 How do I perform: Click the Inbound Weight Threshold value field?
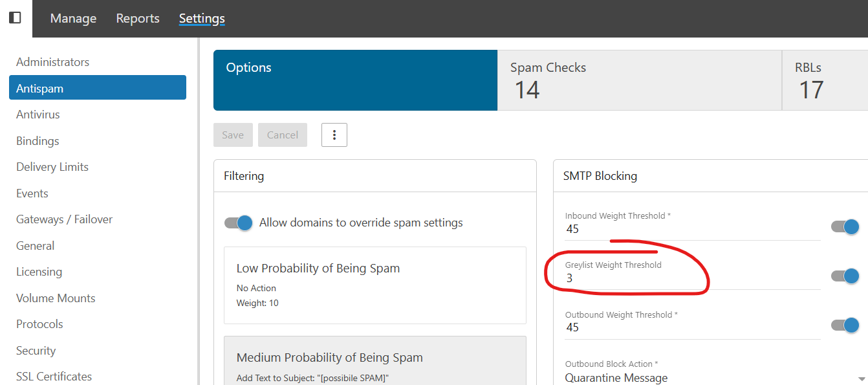click(x=692, y=230)
